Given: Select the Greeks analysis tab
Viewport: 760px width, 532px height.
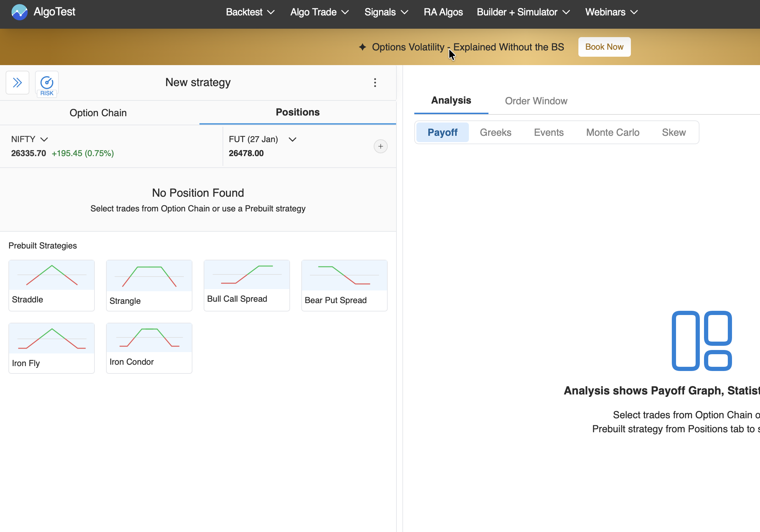Looking at the screenshot, I should 495,132.
